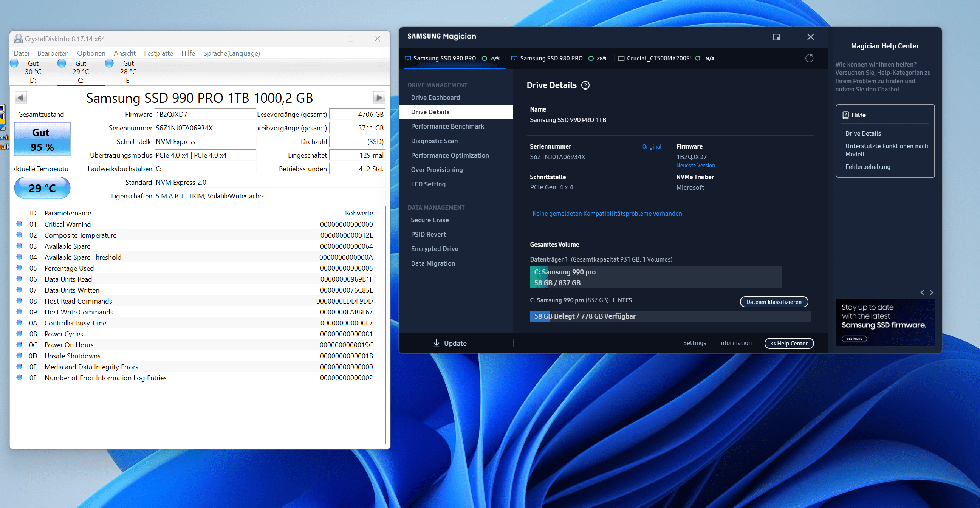The image size is (980, 508).
Task: Select the Data Units Written row
Action: 195,290
